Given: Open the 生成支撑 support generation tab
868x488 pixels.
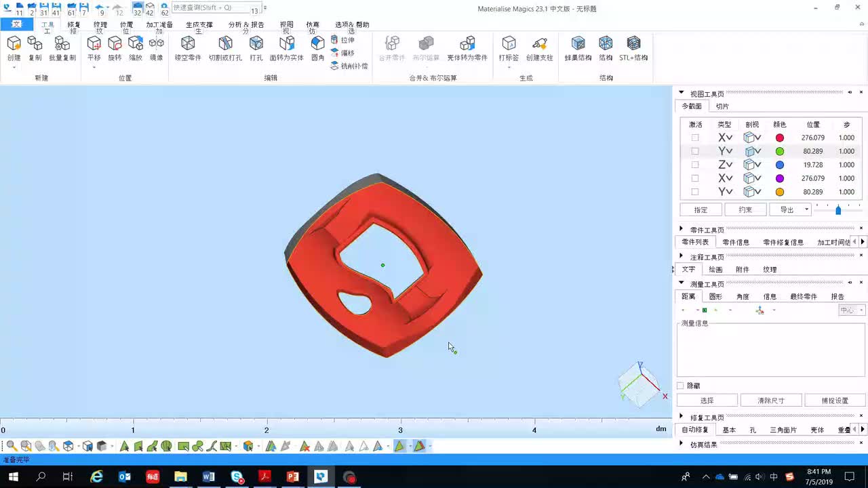Looking at the screenshot, I should [x=199, y=25].
